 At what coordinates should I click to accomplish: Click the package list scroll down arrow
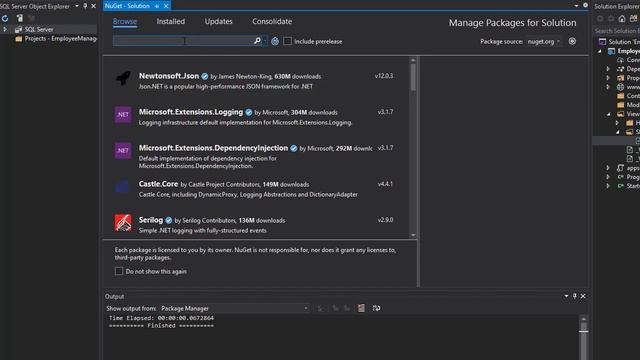pyautogui.click(x=413, y=235)
